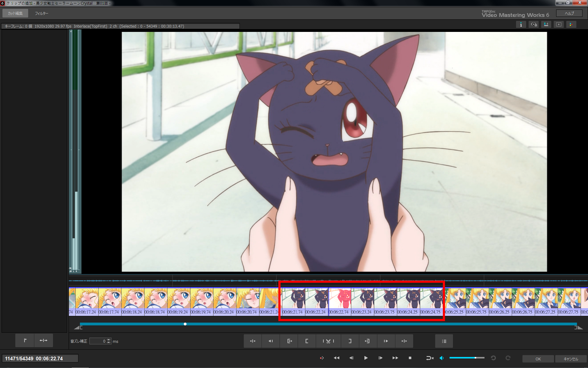Open the ヘルプ help menu

click(569, 13)
